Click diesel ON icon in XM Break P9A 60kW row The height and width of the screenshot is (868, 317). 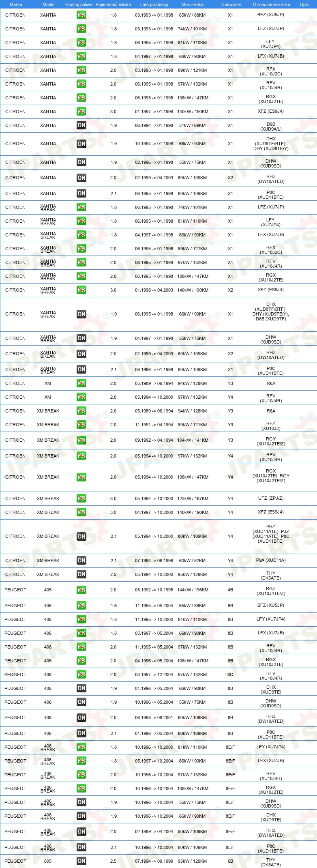coord(81,561)
